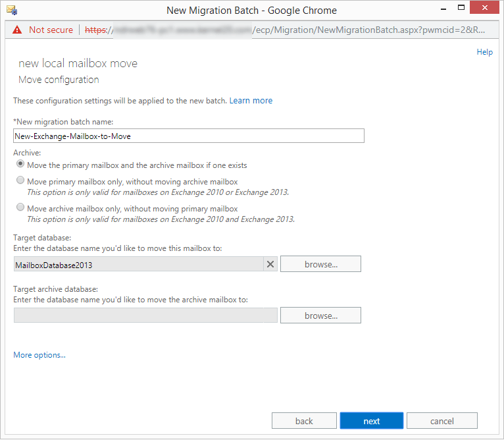Go to the previous step with back
Viewport: 504px width, 440px height.
304,421
